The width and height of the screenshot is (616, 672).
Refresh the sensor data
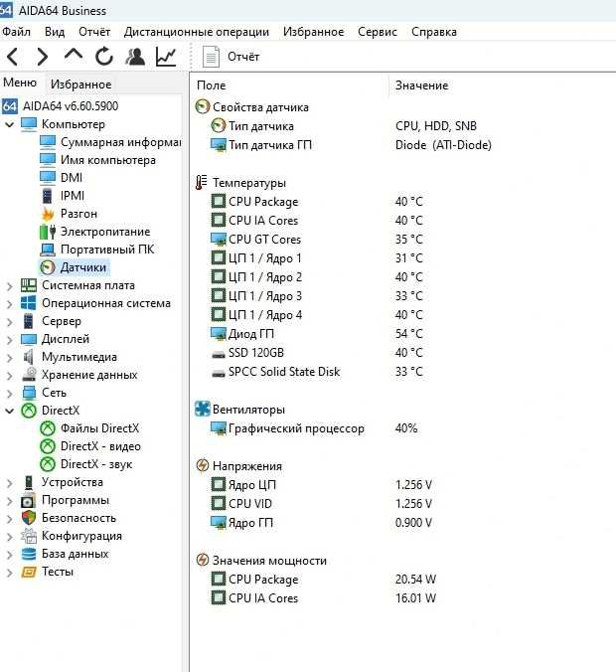[104, 57]
